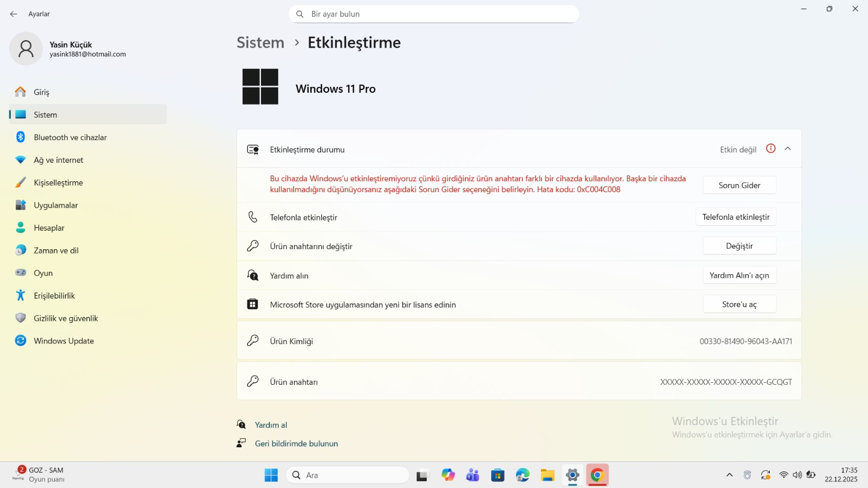Click the taskbar Ara search box

tap(348, 475)
